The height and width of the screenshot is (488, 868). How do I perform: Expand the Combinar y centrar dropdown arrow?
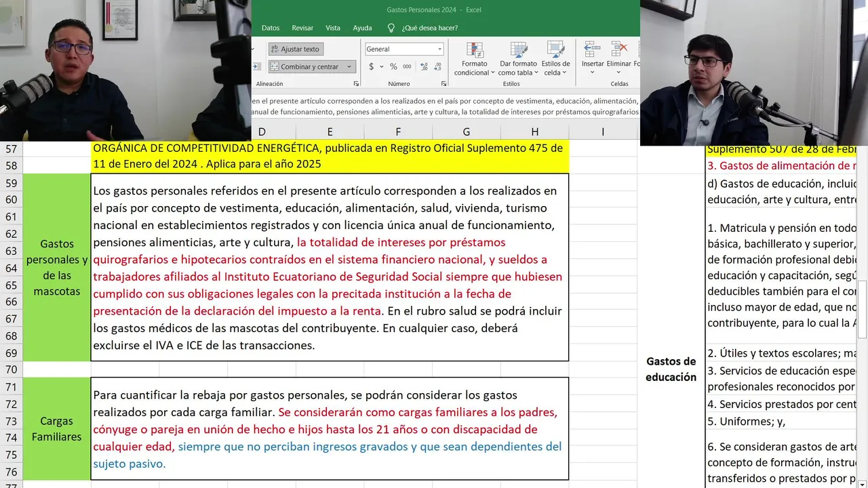[x=349, y=66]
